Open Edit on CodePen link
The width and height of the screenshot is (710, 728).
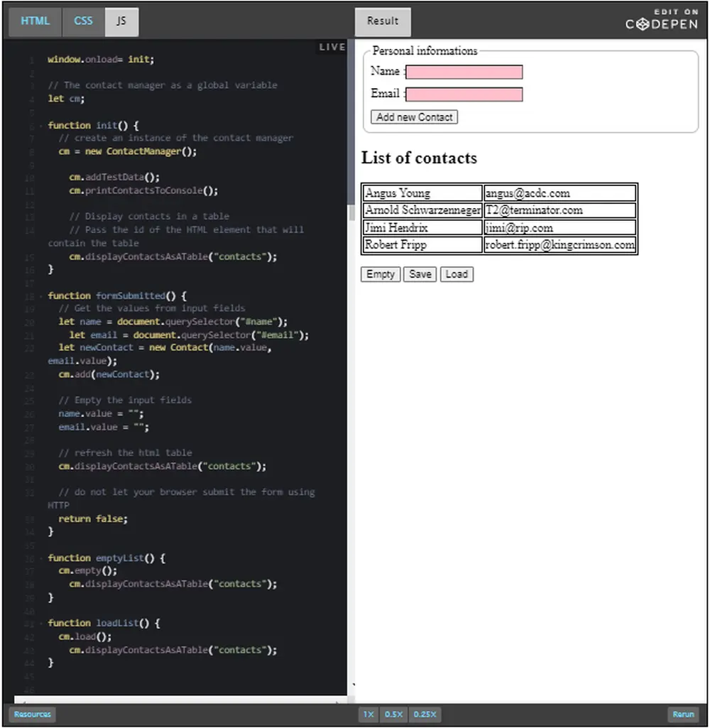tap(662, 19)
